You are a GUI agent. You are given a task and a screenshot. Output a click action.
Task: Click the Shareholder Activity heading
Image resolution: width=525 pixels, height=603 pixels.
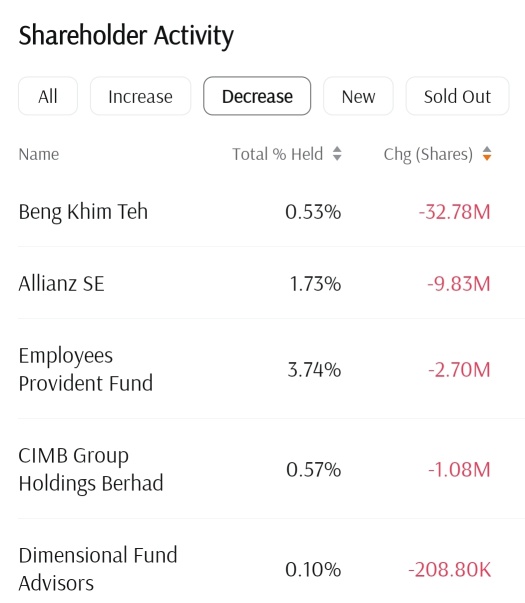click(126, 36)
